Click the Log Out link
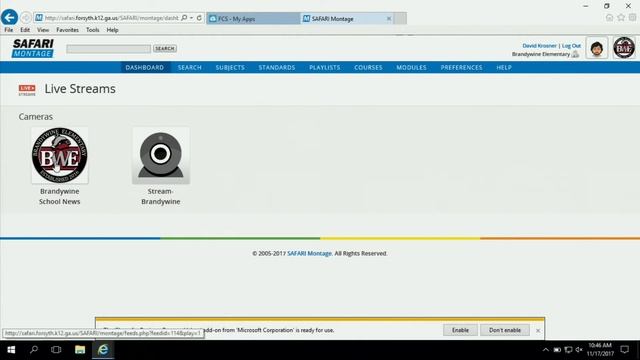Screen dimensions: 640x360 tap(571, 46)
